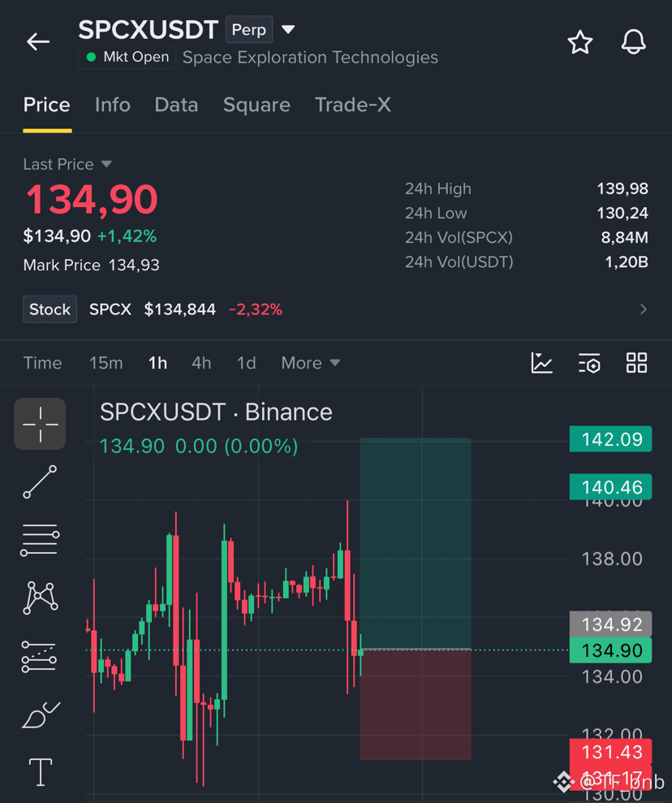The width and height of the screenshot is (672, 803).
Task: Select the 15m chart interval
Action: [106, 363]
